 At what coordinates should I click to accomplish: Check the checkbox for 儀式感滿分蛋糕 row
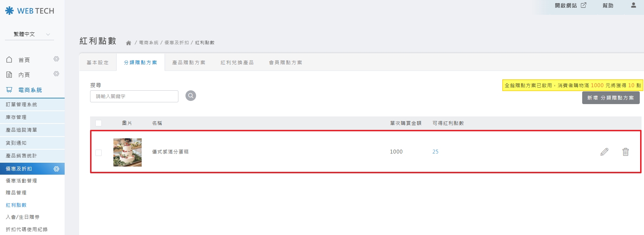click(x=99, y=152)
